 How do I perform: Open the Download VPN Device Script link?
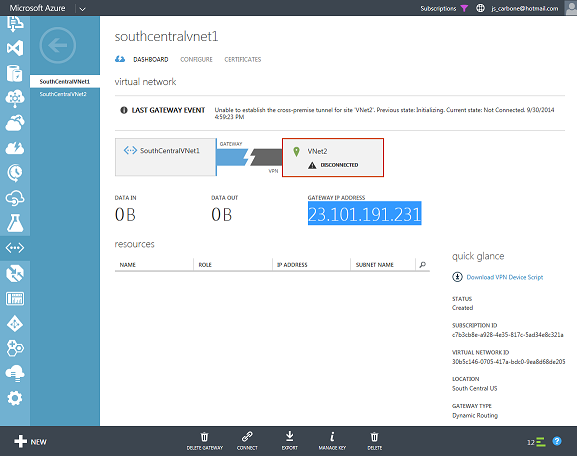pos(505,277)
